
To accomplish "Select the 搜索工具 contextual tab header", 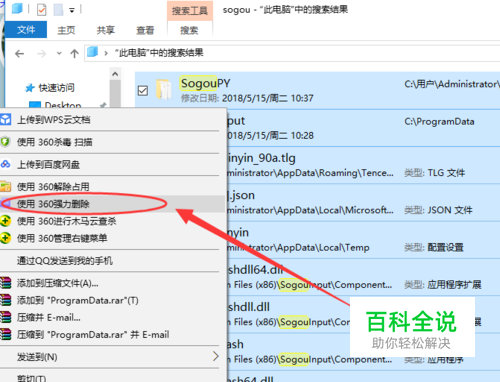I will (189, 11).
